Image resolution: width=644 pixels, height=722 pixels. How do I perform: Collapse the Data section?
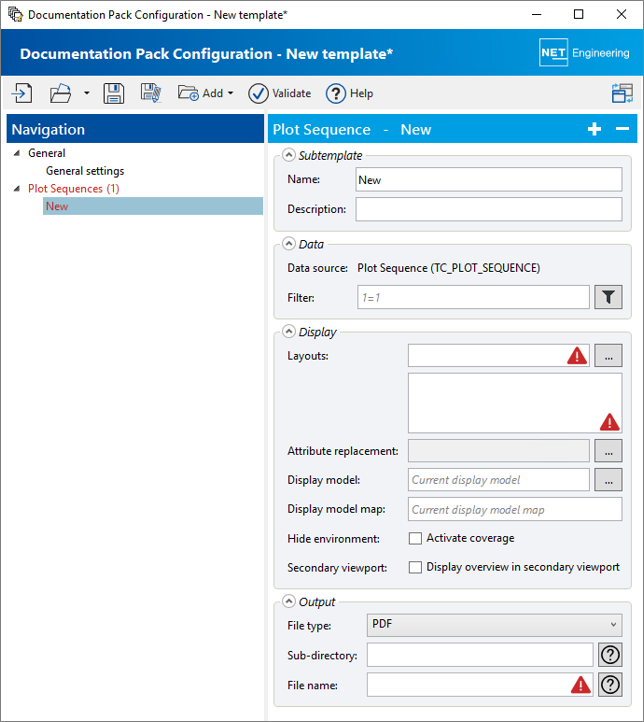[289, 244]
